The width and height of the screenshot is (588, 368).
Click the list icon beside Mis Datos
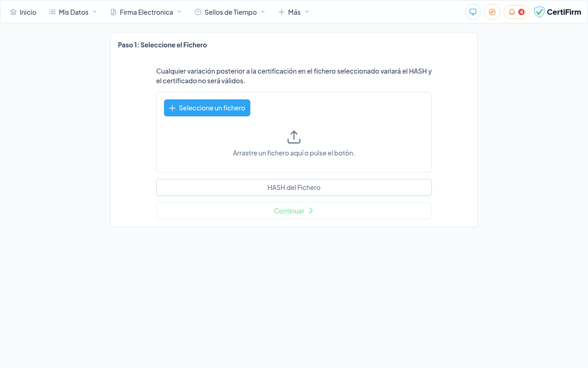click(x=52, y=11)
